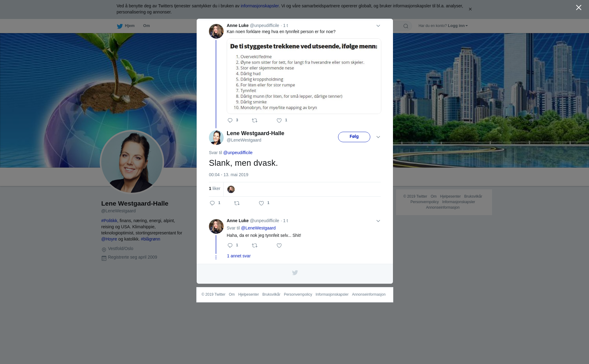Screen dimensions: 589x364
Task: Click Anne Luke name on the bottom reply
Action: pyautogui.click(x=237, y=221)
